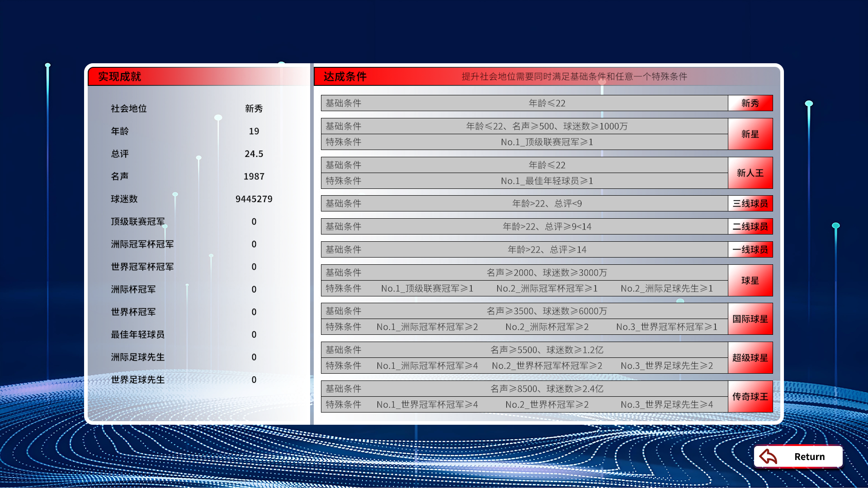Image resolution: width=868 pixels, height=488 pixels.
Task: Click the 总评 value 24.5
Action: point(254,154)
